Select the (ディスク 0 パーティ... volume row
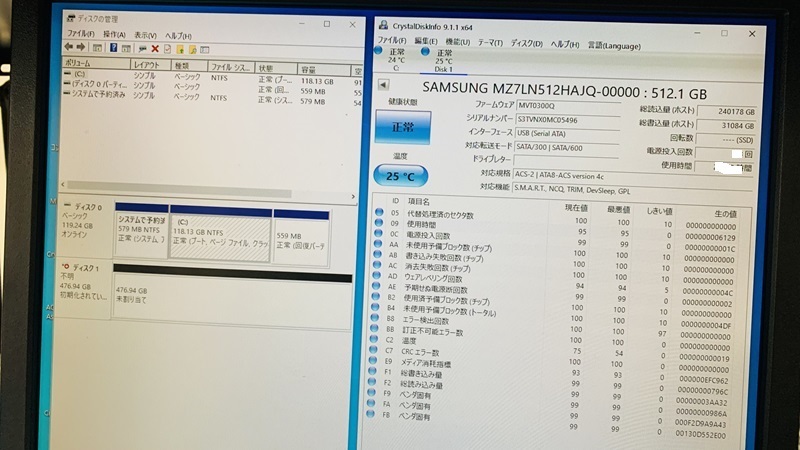The height and width of the screenshot is (450, 800). tap(212, 88)
